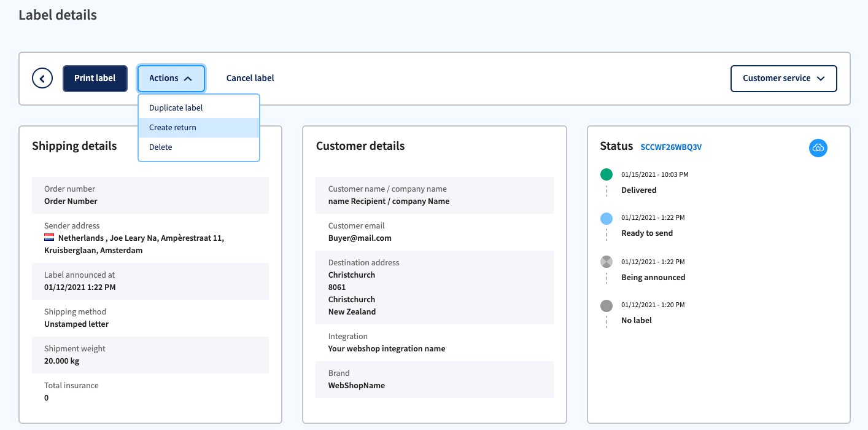Image resolution: width=868 pixels, height=430 pixels.
Task: Click the Cancel label link
Action: (250, 78)
